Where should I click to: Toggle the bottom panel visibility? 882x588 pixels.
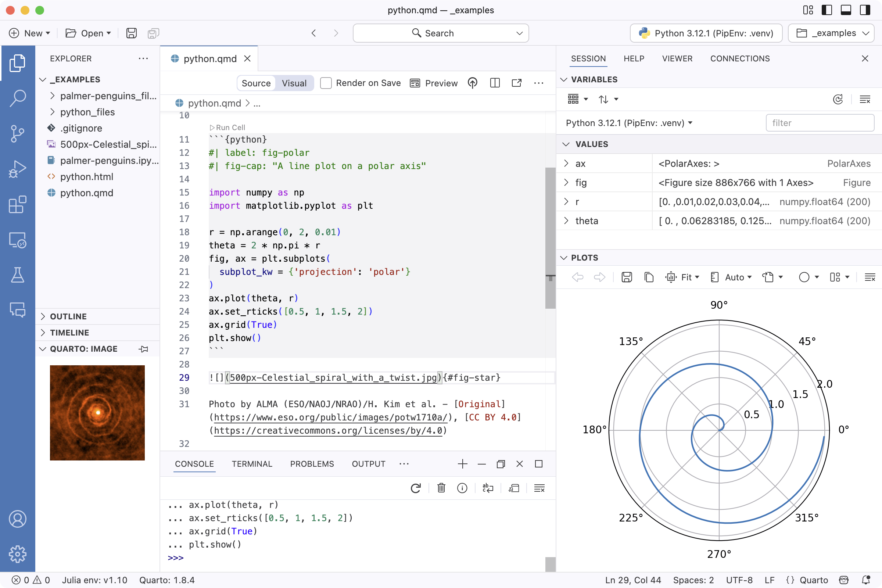[x=846, y=10]
